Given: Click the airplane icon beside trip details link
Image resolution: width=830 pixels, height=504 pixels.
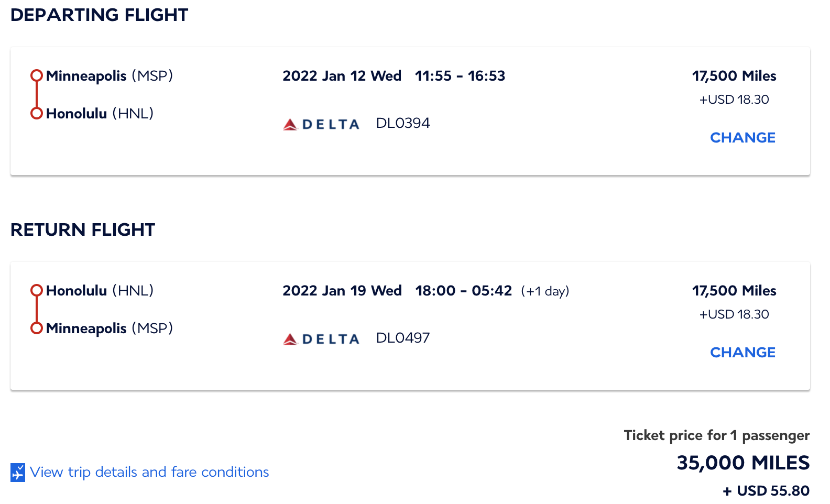Looking at the screenshot, I should (17, 472).
